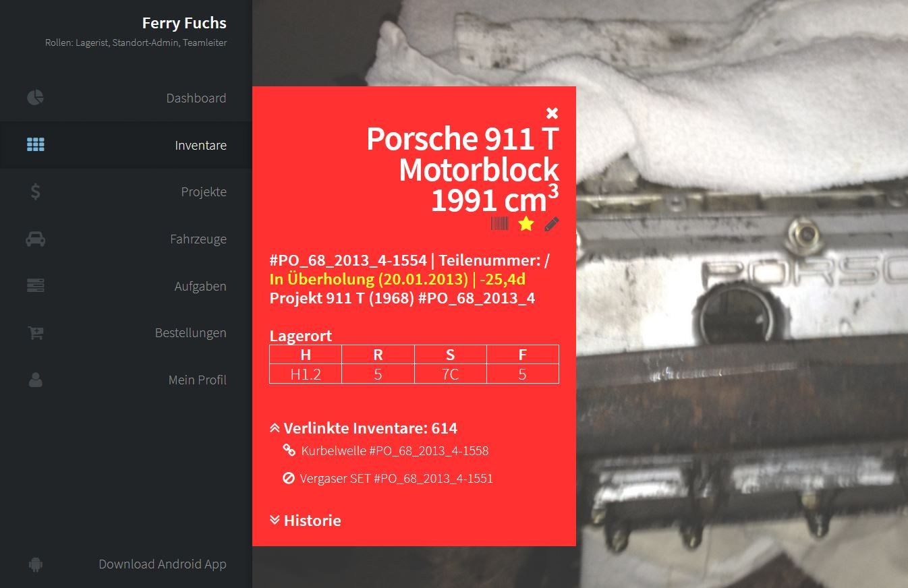Screen dimensions: 908x588
Task: Click the F column header
Action: coord(522,355)
